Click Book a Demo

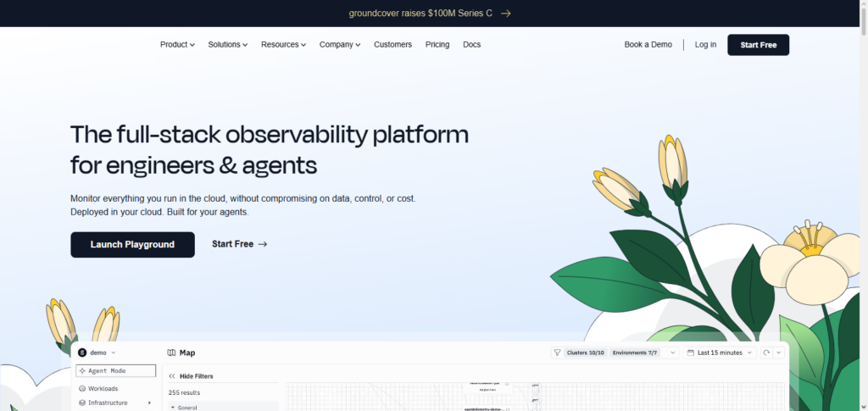pos(648,45)
